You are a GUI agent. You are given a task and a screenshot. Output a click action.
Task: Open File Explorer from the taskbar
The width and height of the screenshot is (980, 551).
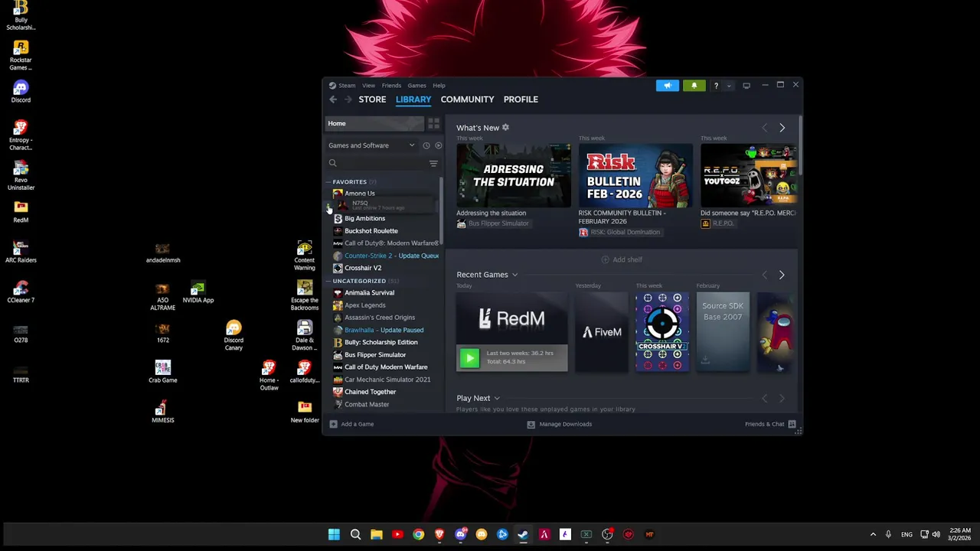[x=376, y=534]
